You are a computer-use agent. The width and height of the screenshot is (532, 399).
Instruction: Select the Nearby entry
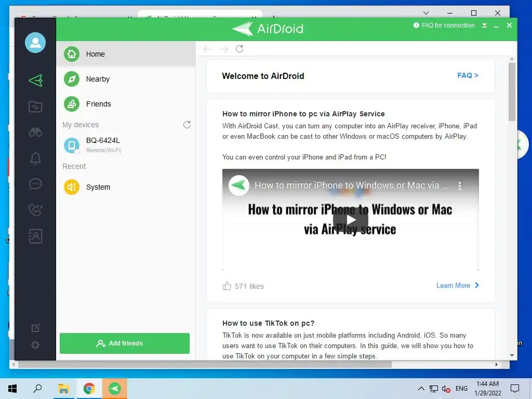click(x=126, y=79)
